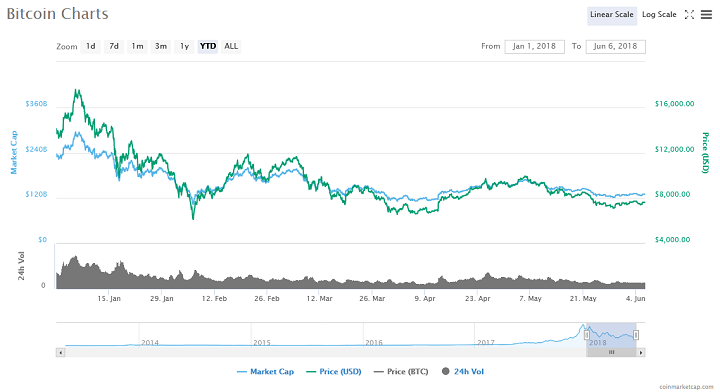Viewport: 720px width, 392px height.
Task: Toggle fullscreen chart view icon
Action: (x=689, y=15)
